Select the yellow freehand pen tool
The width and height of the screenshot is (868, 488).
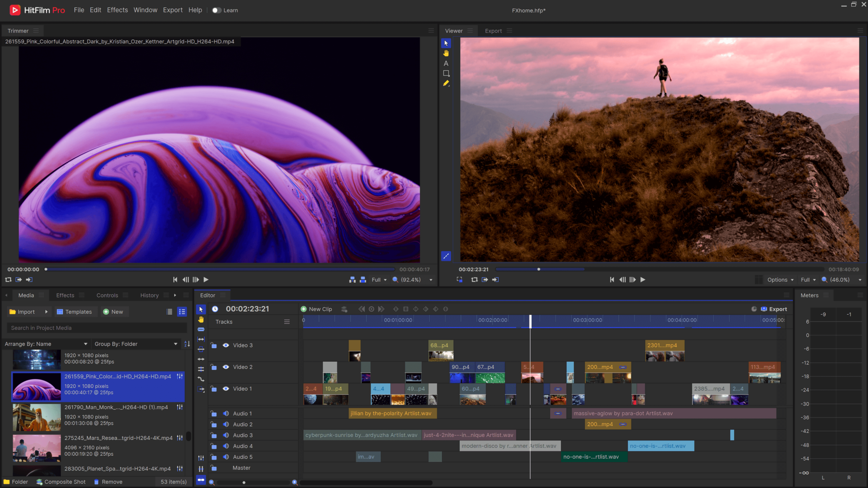tap(446, 83)
